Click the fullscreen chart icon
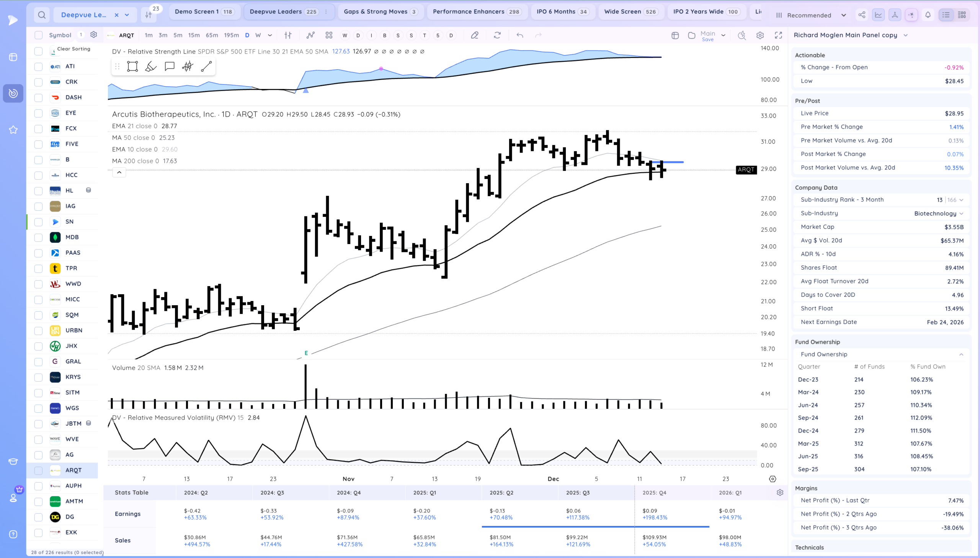980x558 pixels. point(778,35)
